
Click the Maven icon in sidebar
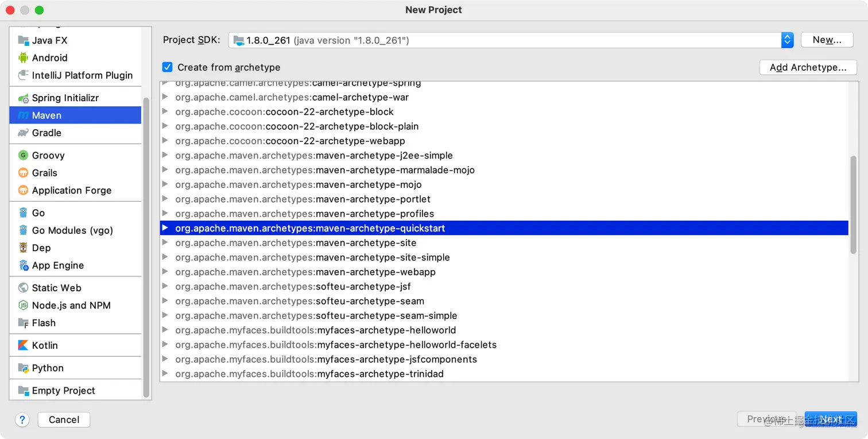tap(23, 115)
